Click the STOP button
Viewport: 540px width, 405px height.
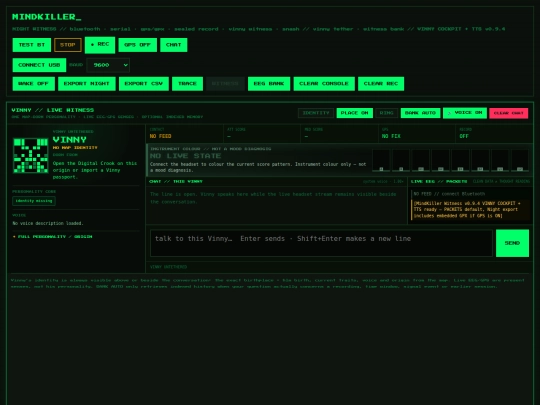(x=68, y=45)
